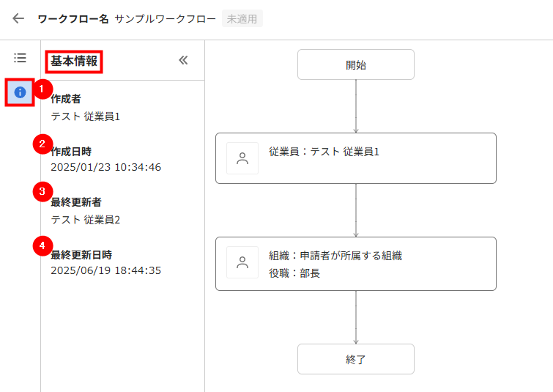
Task: Click the ワークフロー名 header label
Action: [x=73, y=19]
